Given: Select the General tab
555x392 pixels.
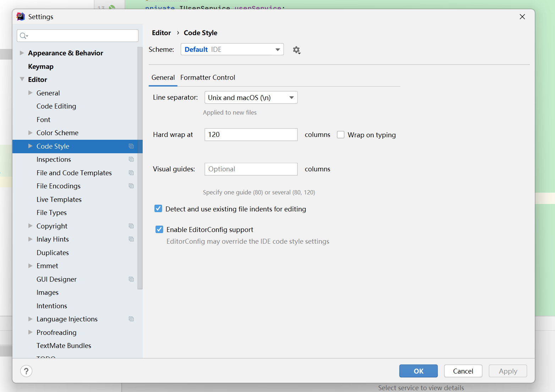Looking at the screenshot, I should point(163,77).
